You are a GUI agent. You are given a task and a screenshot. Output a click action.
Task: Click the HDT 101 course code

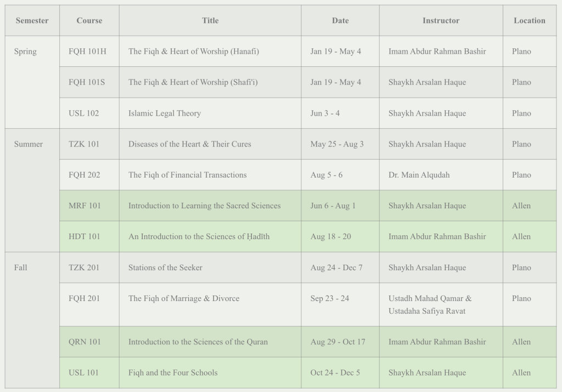tap(85, 237)
